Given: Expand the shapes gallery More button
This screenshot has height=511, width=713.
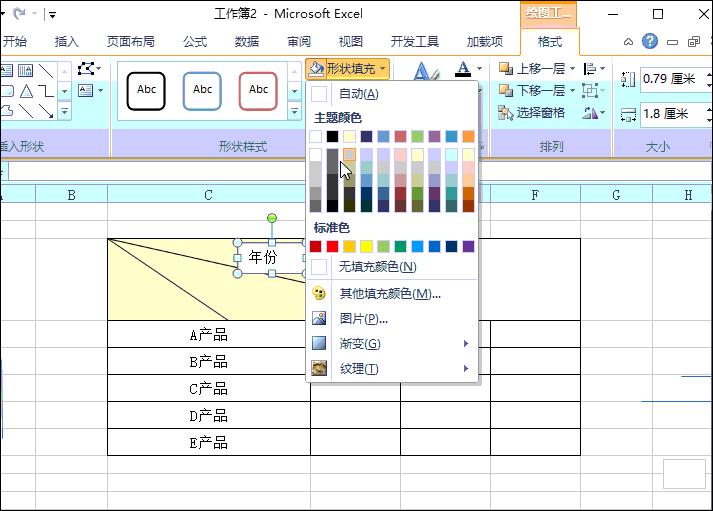Looking at the screenshot, I should point(65,111).
